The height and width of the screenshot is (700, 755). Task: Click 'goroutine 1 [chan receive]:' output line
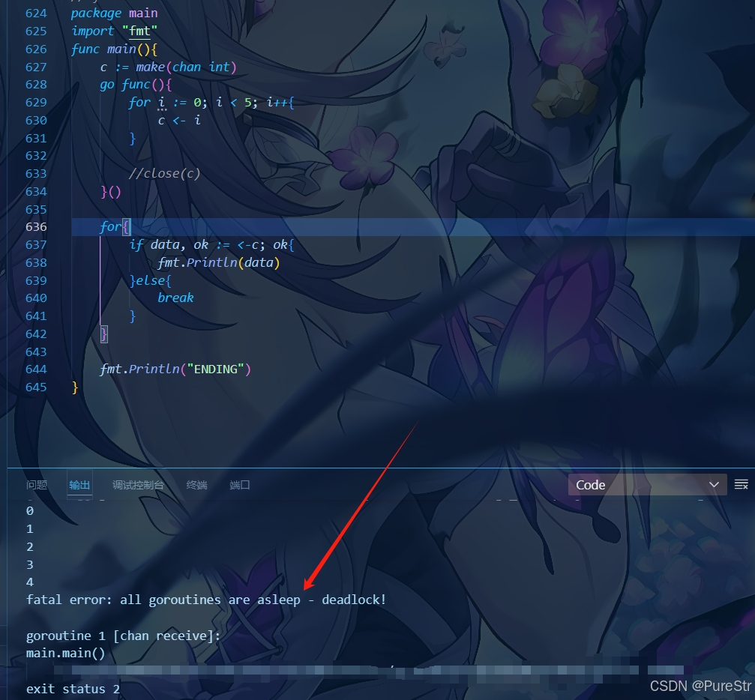pyautogui.click(x=123, y=636)
